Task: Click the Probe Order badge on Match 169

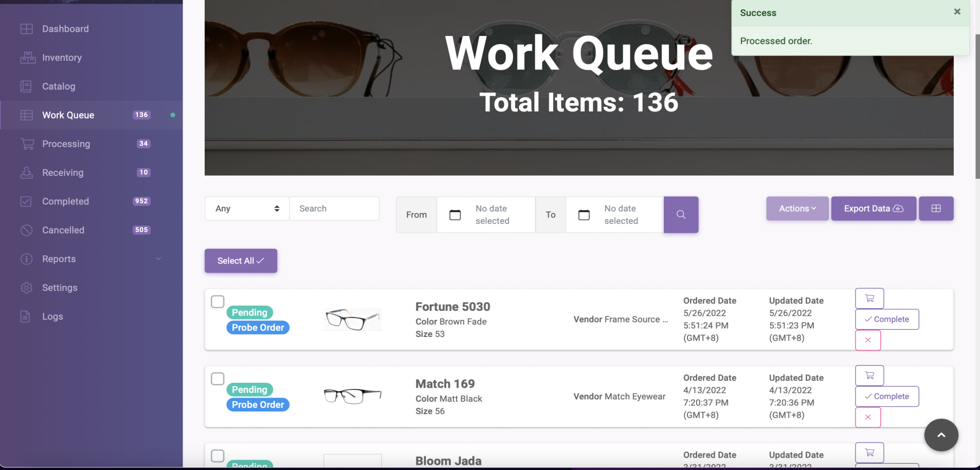Action: tap(258, 405)
